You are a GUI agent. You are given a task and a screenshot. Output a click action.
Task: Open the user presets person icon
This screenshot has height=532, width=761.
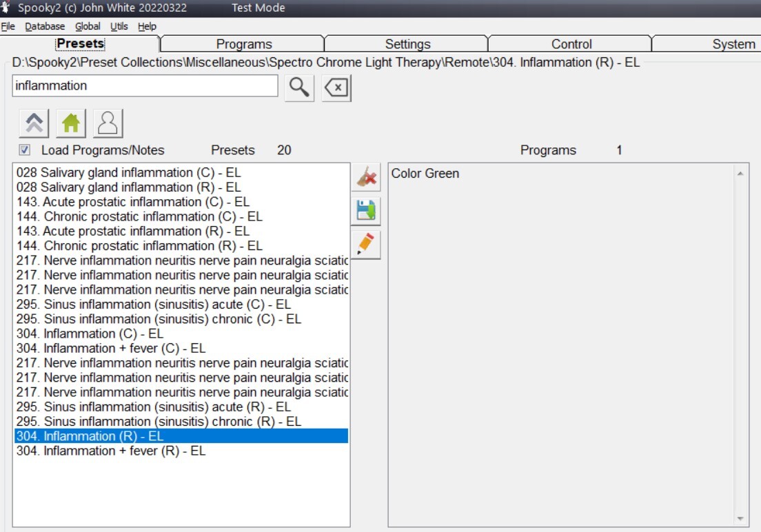tap(108, 124)
